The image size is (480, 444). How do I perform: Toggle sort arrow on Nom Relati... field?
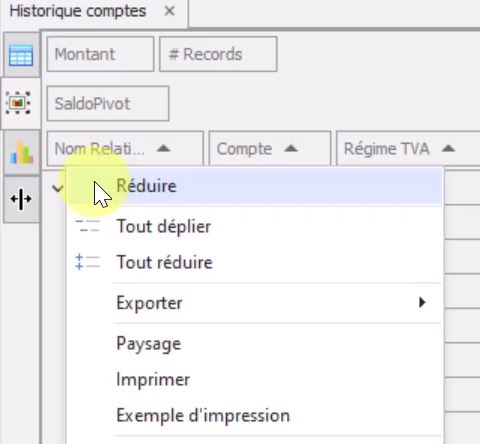pos(163,148)
